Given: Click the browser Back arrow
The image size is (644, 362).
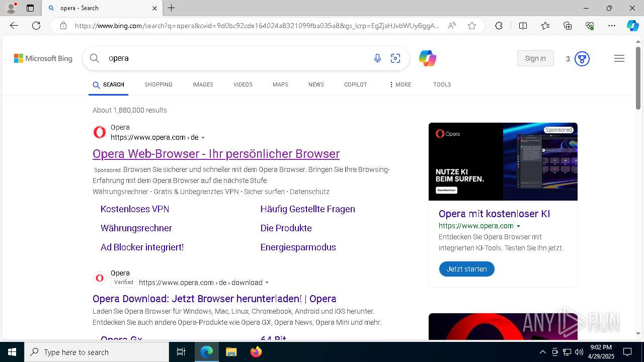Looking at the screenshot, I should (x=14, y=26).
